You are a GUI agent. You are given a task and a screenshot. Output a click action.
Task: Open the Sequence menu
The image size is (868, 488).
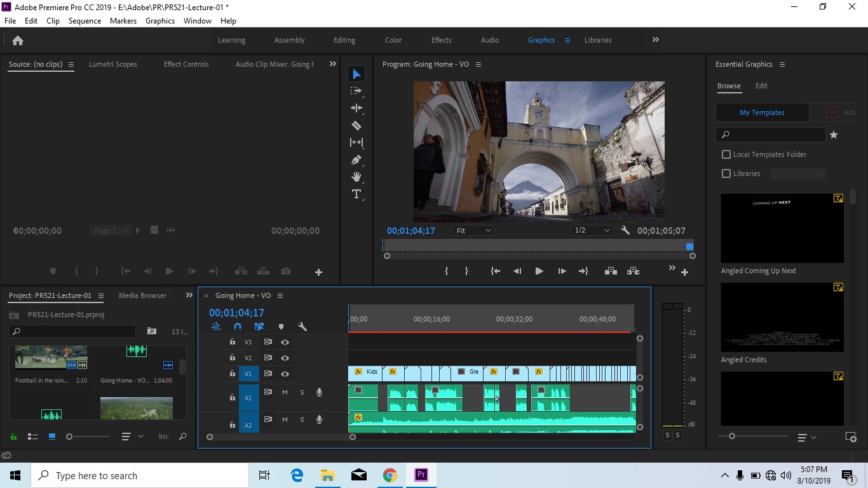(85, 21)
